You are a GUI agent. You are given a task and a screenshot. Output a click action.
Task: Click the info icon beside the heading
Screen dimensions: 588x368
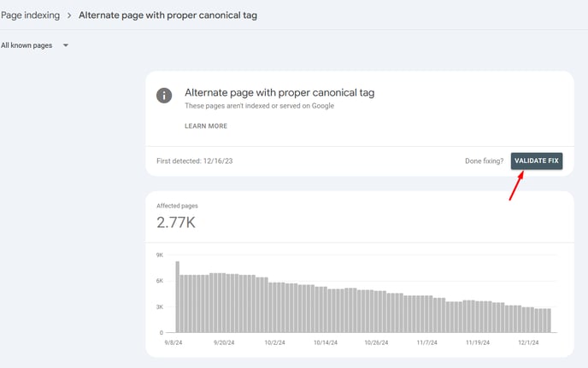click(164, 96)
